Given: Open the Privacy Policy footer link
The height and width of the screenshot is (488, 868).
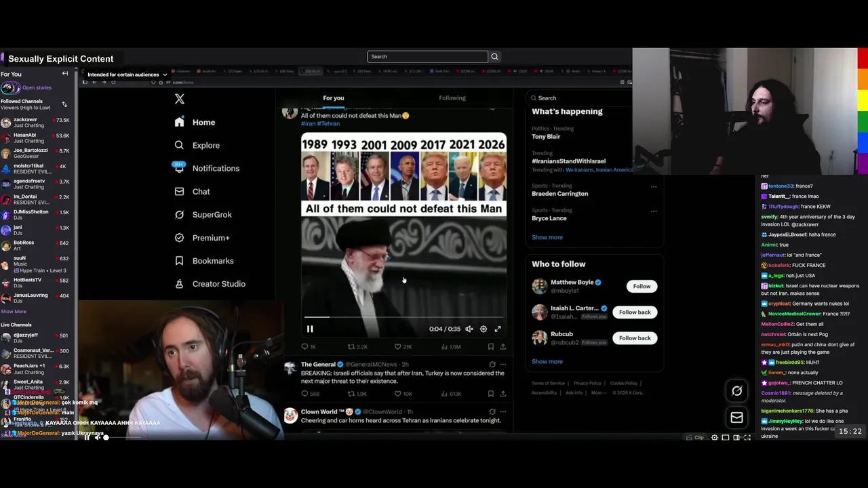Looking at the screenshot, I should point(587,384).
